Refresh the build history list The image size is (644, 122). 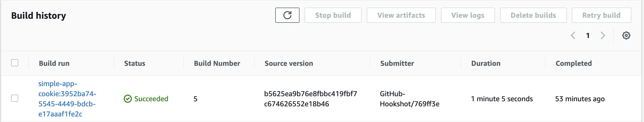tap(287, 15)
